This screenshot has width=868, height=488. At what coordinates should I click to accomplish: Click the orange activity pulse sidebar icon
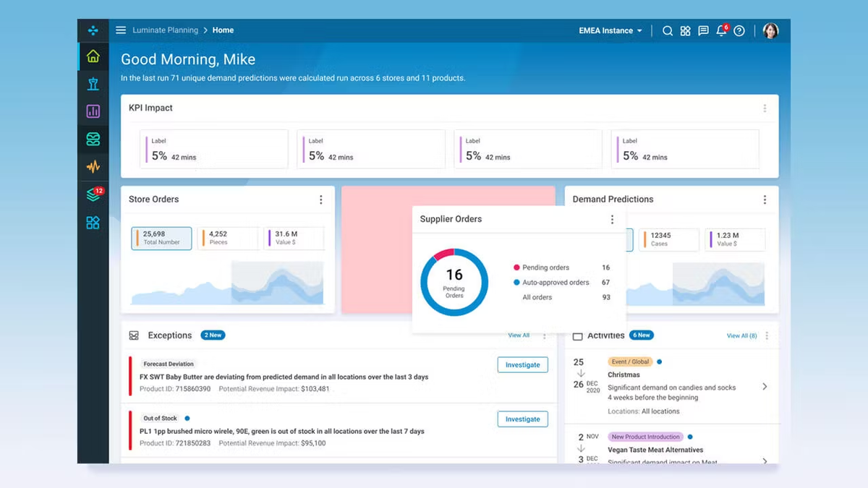pos(93,167)
